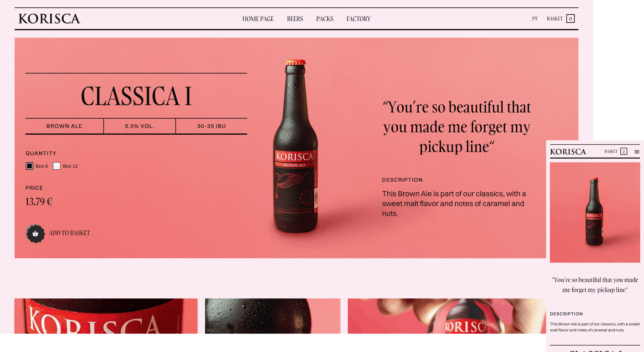The height and width of the screenshot is (352, 644).
Task: Open the dark bottle close-up thumbnail
Action: point(273,316)
